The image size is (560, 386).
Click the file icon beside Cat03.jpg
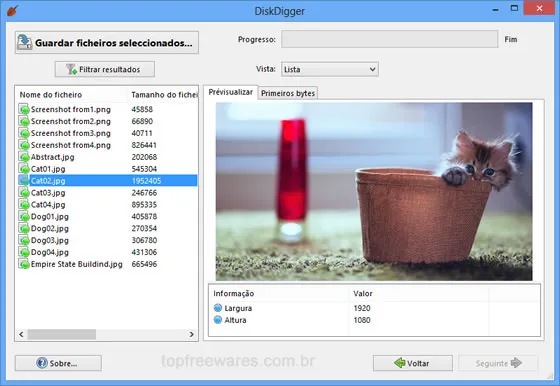[24, 192]
